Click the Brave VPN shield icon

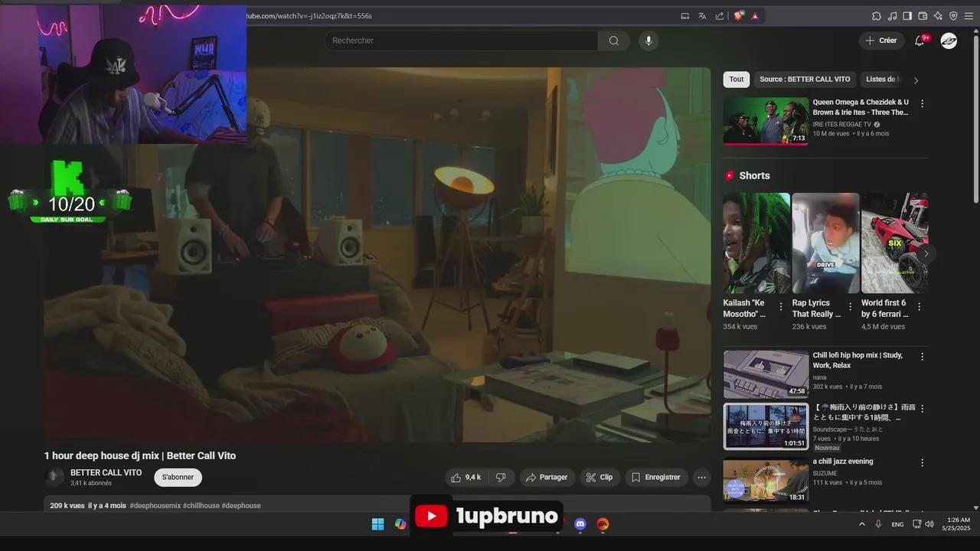(953, 15)
